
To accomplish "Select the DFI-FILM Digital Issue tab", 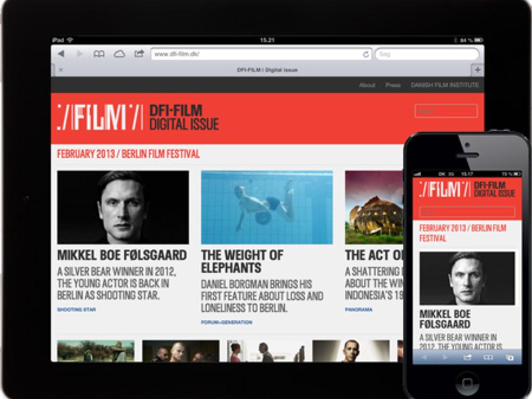I will coord(267,70).
